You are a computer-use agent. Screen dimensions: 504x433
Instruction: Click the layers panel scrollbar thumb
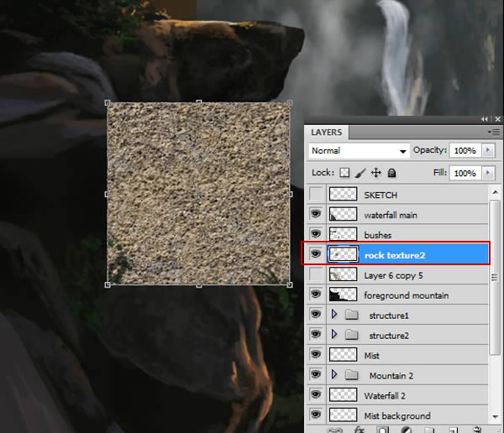pos(496,277)
